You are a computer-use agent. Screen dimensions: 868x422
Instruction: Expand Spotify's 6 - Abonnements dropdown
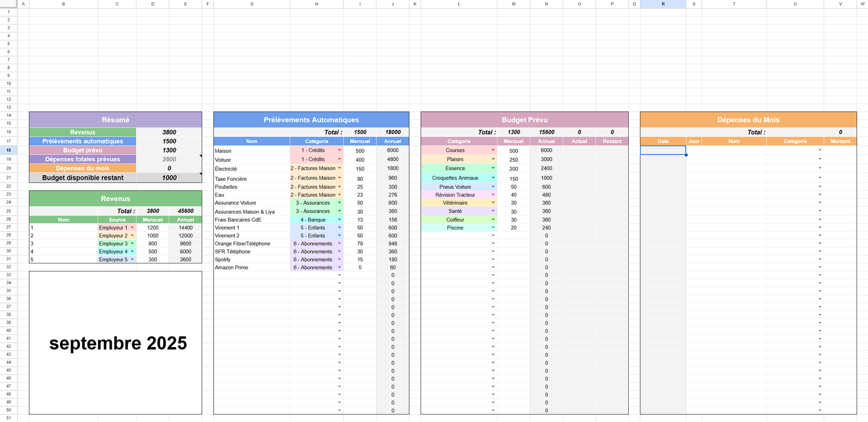[340, 260]
